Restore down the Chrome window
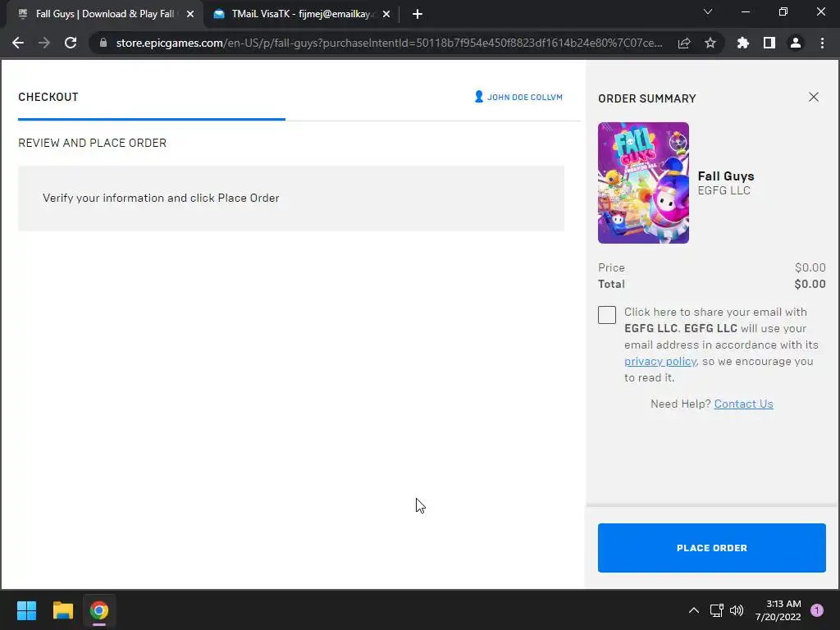 783,11
